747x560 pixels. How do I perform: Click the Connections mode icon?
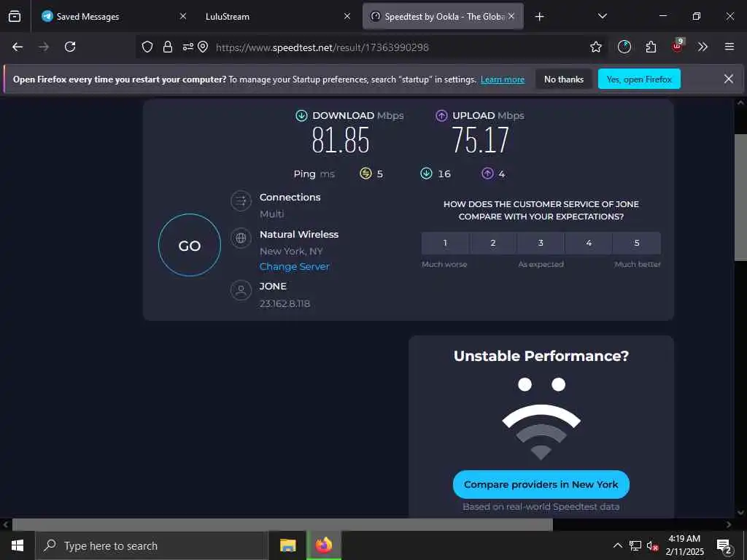point(241,201)
